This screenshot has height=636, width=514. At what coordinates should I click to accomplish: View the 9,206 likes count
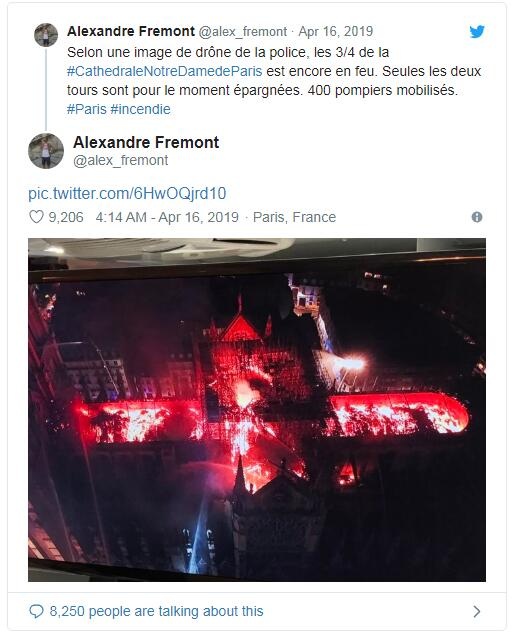point(66,217)
